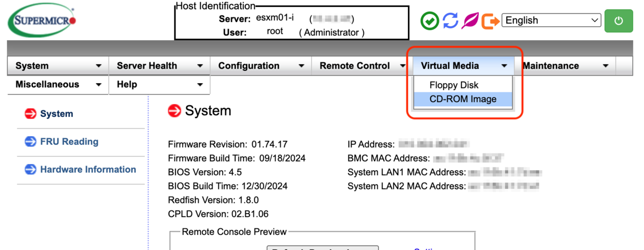Open the FRU Reading sidebar link
Viewport: 644px width, 250px height.
coord(69,142)
